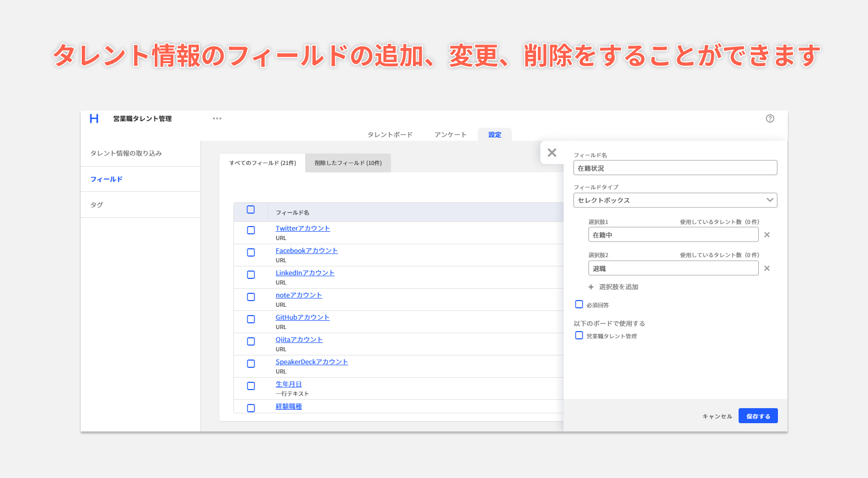Open the noteアカウント field link
This screenshot has height=478, width=868.
pyautogui.click(x=299, y=295)
